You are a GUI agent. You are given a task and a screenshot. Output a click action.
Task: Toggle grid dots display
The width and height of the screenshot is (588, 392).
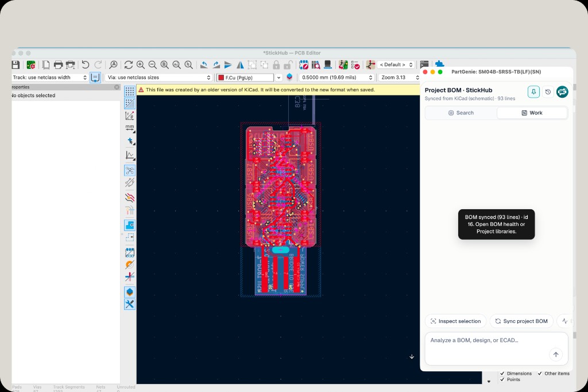[x=130, y=91]
